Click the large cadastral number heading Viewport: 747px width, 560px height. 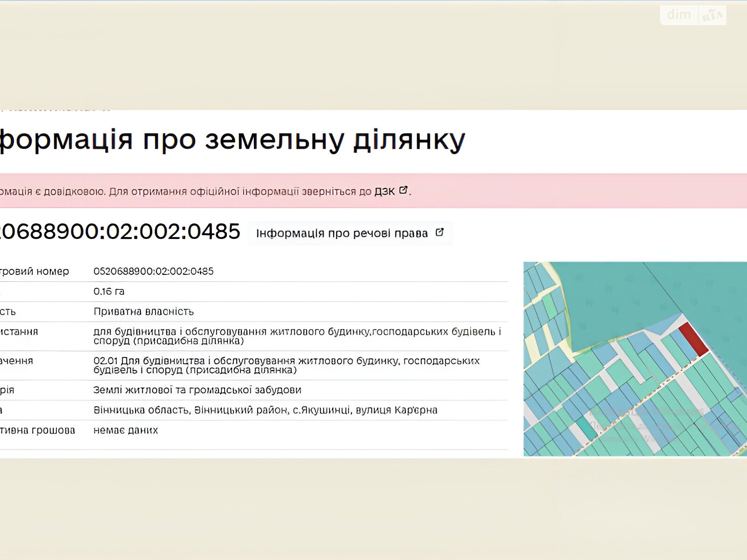pos(120,231)
